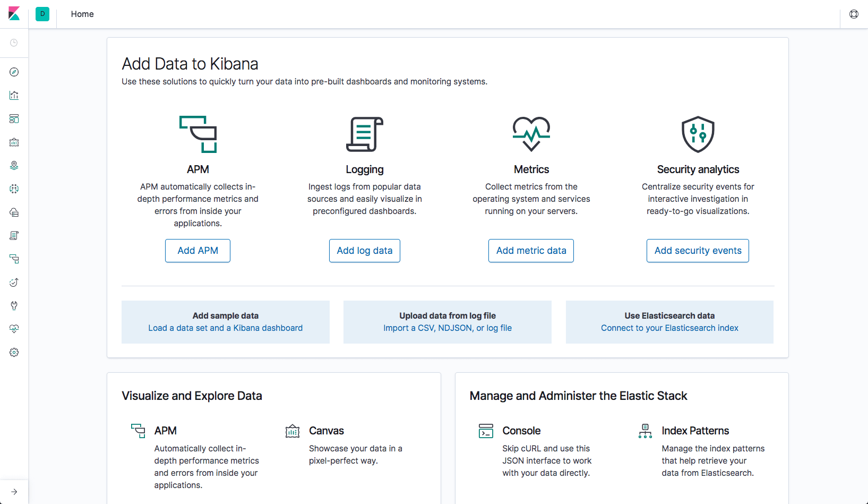Click the Home breadcrumb
Image resolution: width=868 pixels, height=504 pixels.
point(82,14)
